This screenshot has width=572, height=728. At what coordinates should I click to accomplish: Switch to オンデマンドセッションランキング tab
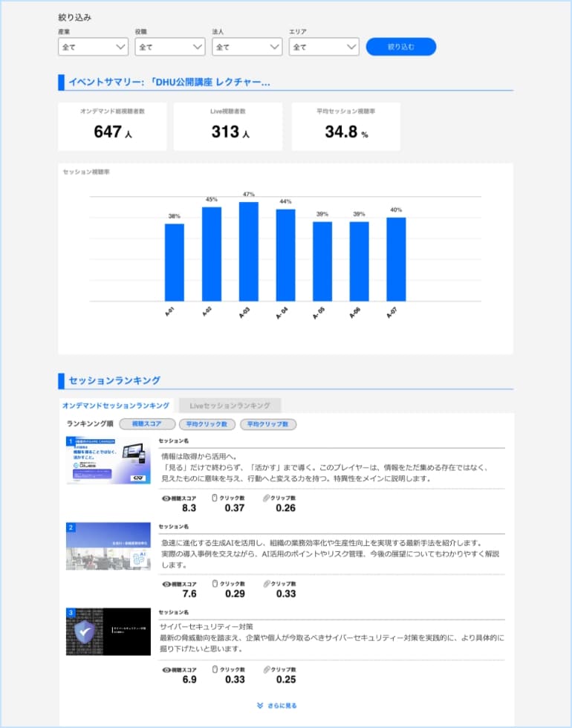click(x=116, y=406)
